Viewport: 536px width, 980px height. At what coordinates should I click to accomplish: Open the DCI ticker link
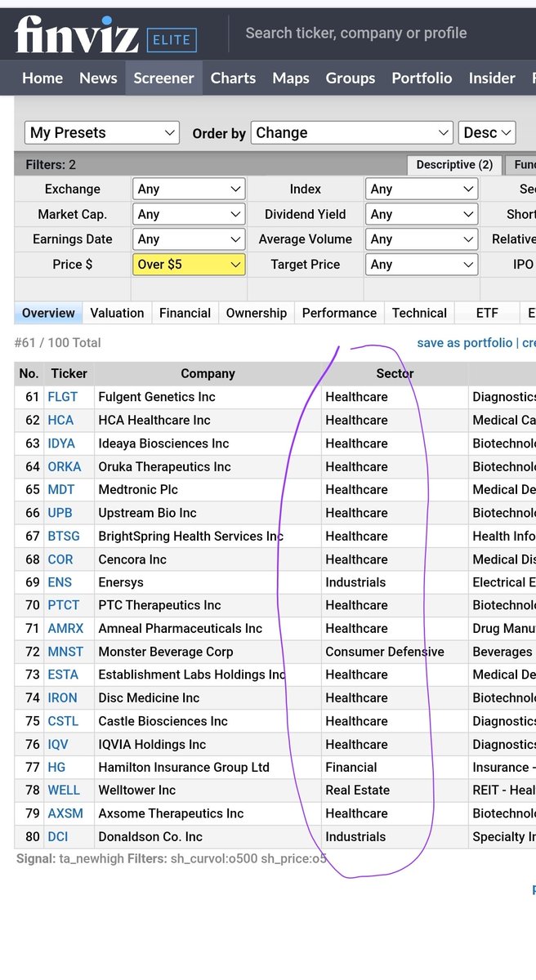click(58, 836)
